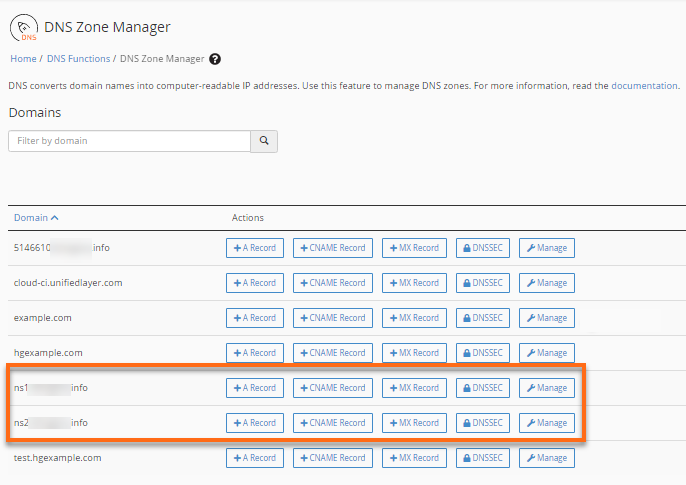
Task: Sort the list by Domain column
Action: click(x=36, y=217)
